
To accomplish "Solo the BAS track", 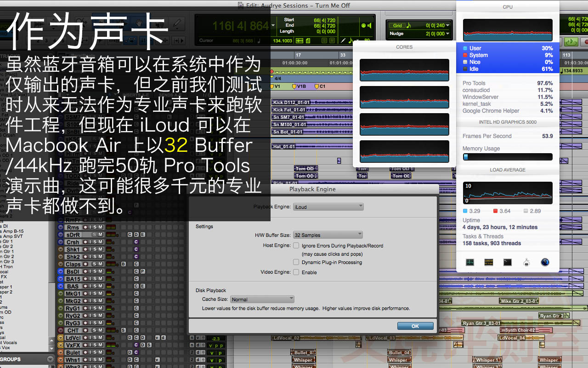I will [95, 286].
